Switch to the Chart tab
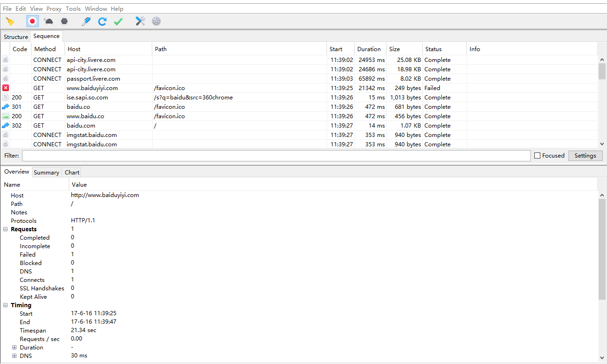 72,172
